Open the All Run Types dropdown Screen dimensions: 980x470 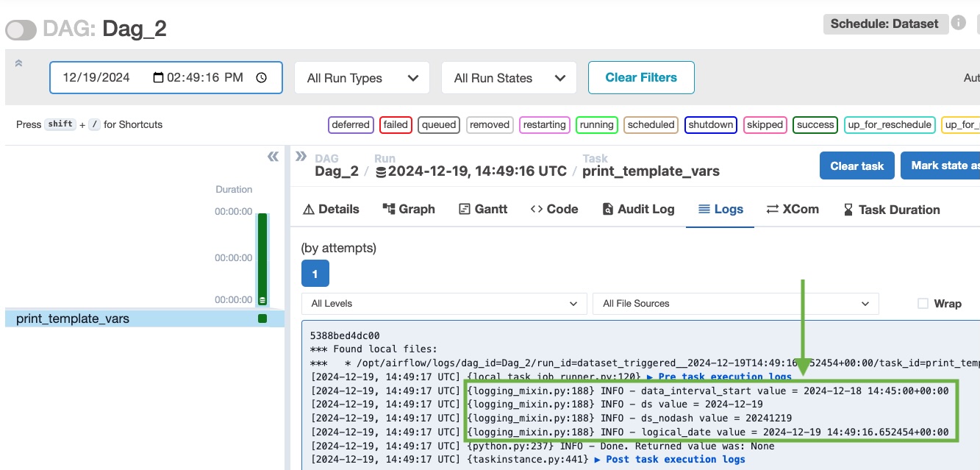362,78
